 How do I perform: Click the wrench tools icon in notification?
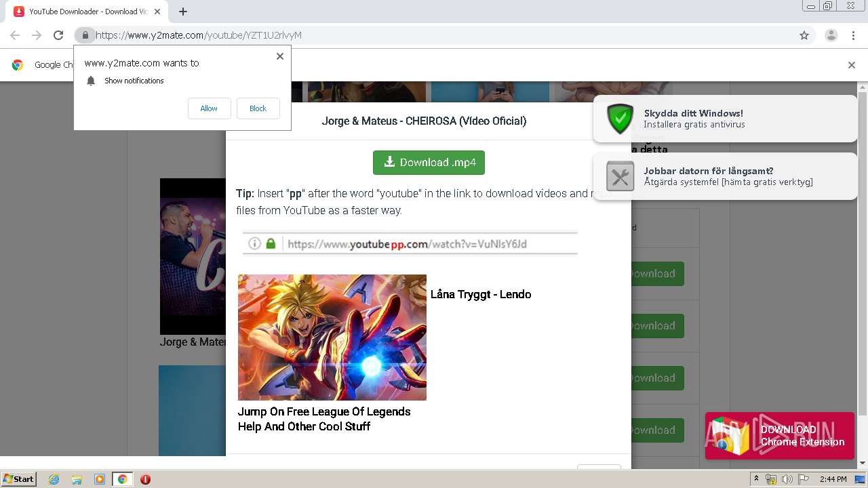tap(620, 176)
